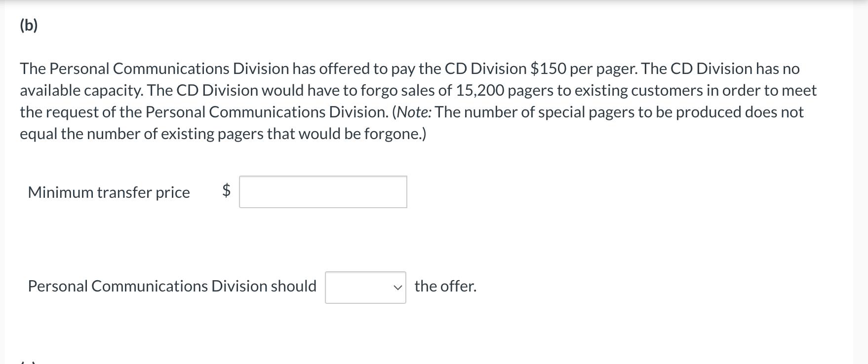The width and height of the screenshot is (868, 364).
Task: Click the word 'Note:' in the paragraph
Action: coord(414,111)
